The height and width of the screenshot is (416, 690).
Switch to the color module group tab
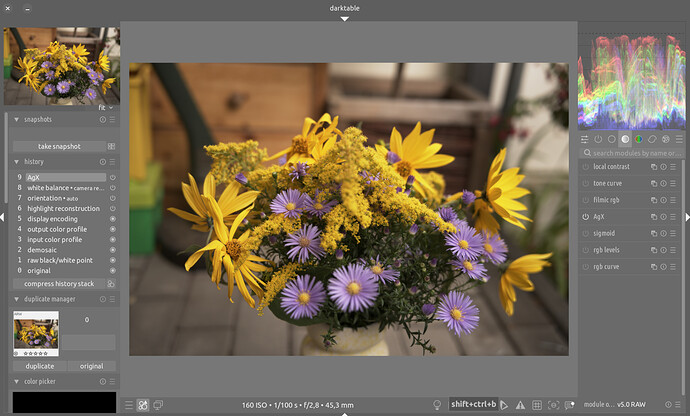(x=639, y=140)
